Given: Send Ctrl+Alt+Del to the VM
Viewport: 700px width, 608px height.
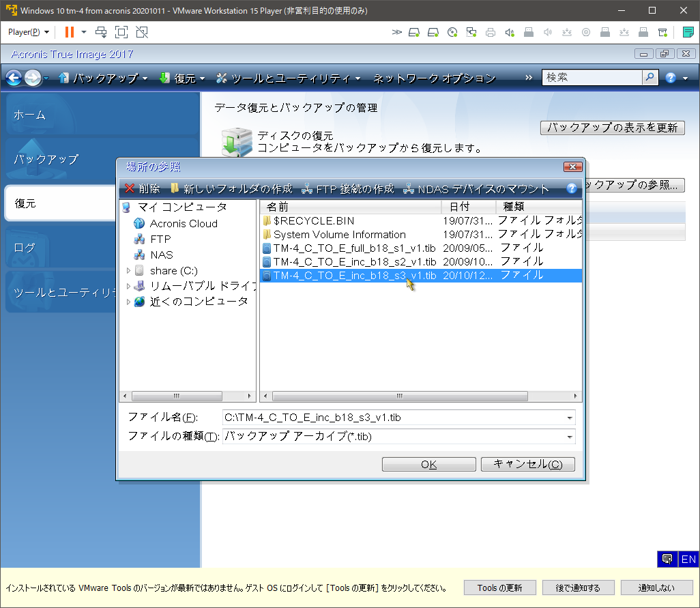Looking at the screenshot, I should (x=102, y=32).
